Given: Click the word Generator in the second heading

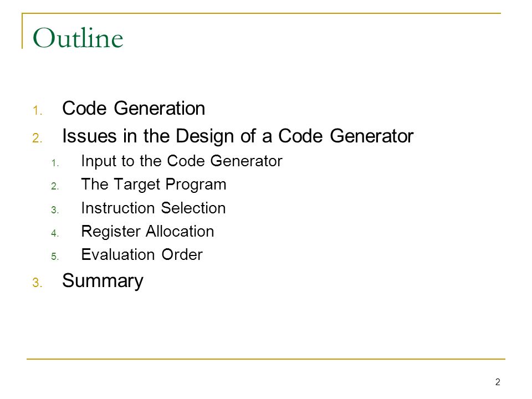Looking at the screenshot, I should pos(371,136).
